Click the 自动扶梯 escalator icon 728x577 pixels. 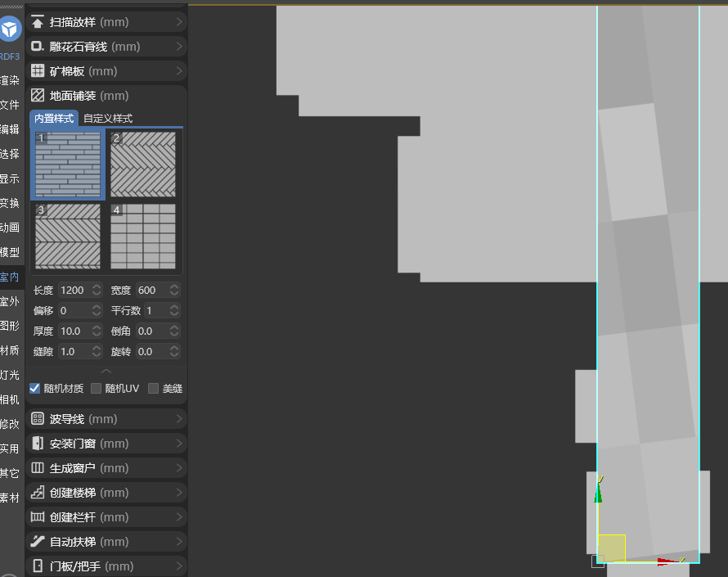point(37,542)
